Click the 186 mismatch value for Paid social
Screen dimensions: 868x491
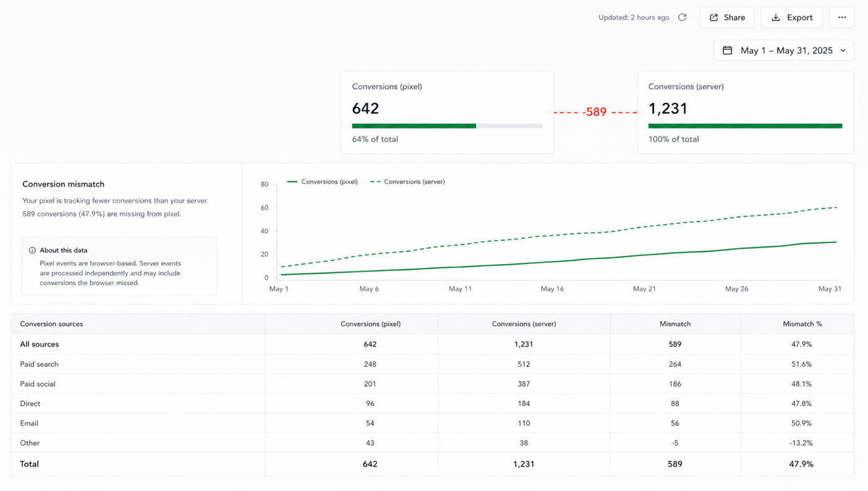(675, 384)
